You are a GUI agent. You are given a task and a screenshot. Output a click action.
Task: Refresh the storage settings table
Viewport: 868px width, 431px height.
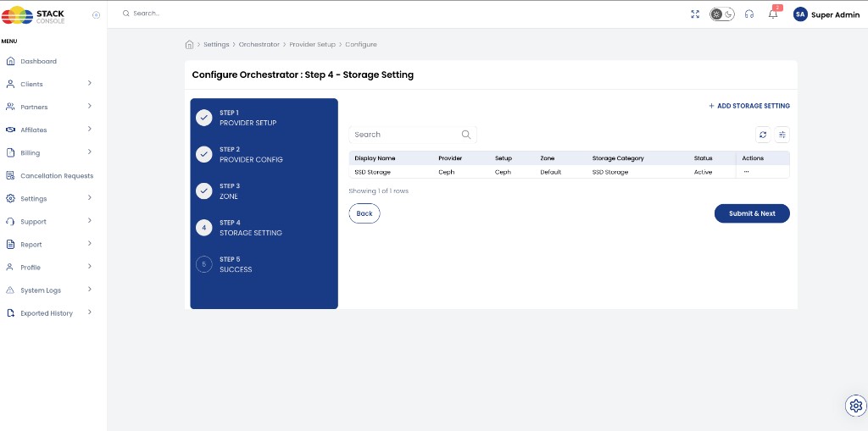pyautogui.click(x=763, y=135)
